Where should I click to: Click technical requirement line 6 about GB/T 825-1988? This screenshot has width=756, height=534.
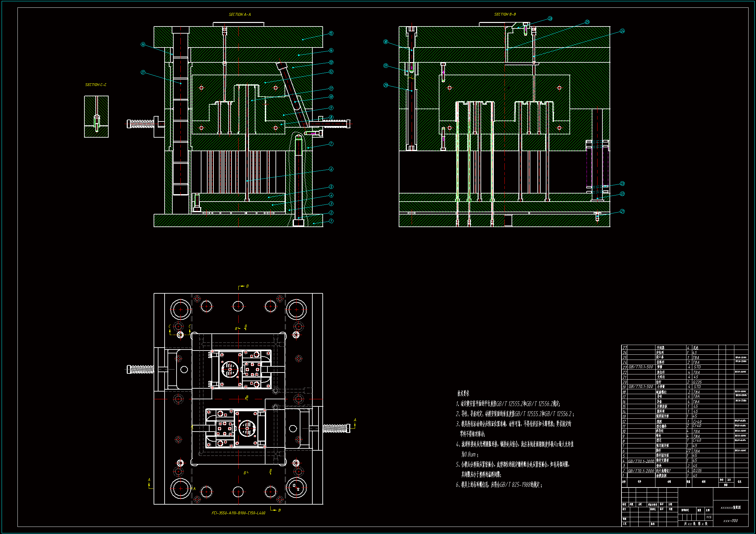[499, 485]
